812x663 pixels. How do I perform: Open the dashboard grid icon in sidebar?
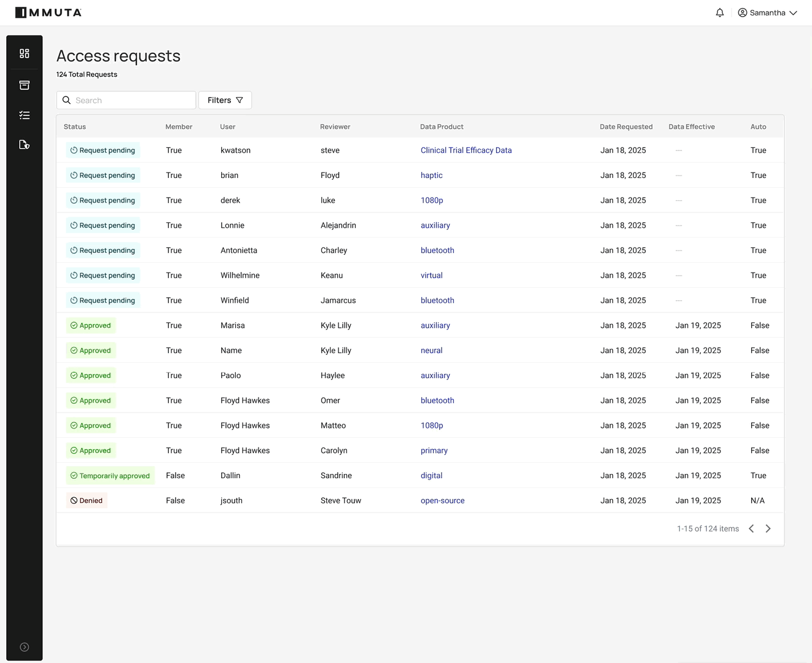25,53
